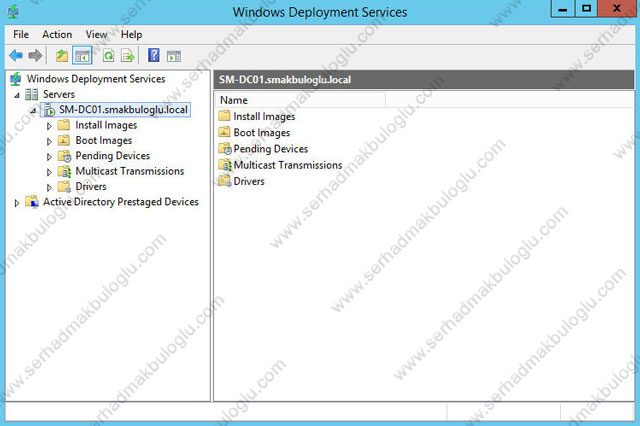Expand the Boot Images tree node
Image resolution: width=640 pixels, height=426 pixels.
point(49,142)
